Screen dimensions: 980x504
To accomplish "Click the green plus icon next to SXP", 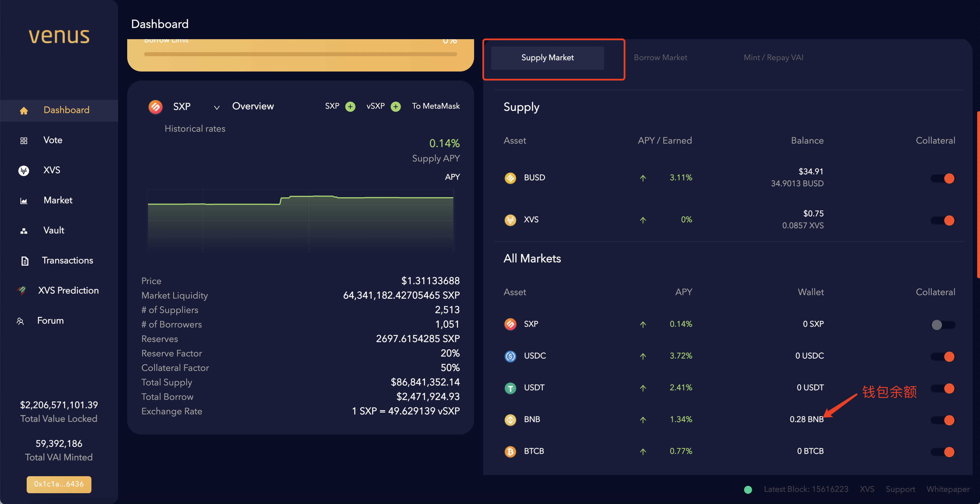I will click(350, 106).
